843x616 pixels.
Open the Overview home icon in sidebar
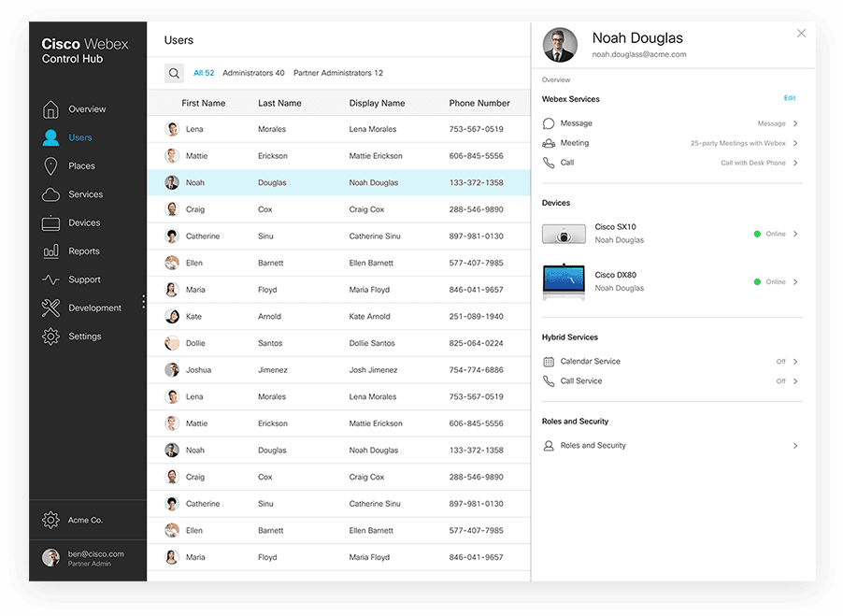pyautogui.click(x=50, y=109)
